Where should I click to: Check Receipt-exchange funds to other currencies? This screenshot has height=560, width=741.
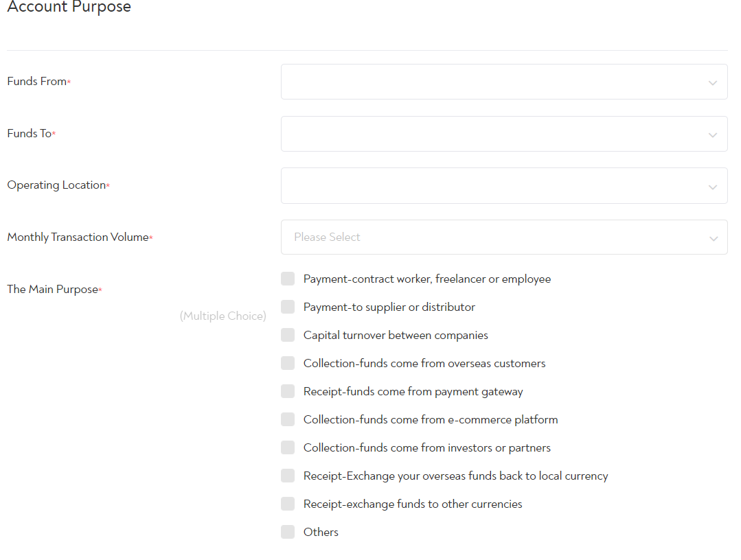coord(288,504)
